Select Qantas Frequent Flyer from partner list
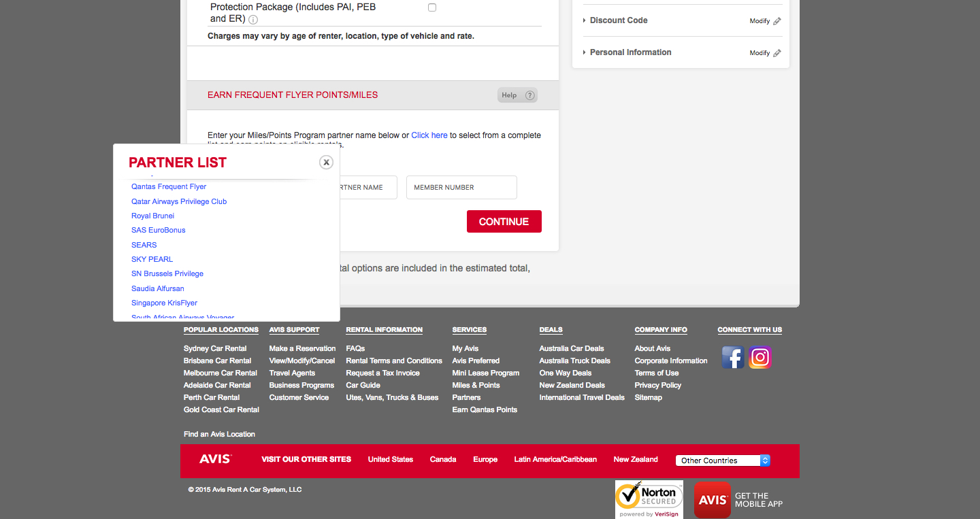 tap(169, 186)
